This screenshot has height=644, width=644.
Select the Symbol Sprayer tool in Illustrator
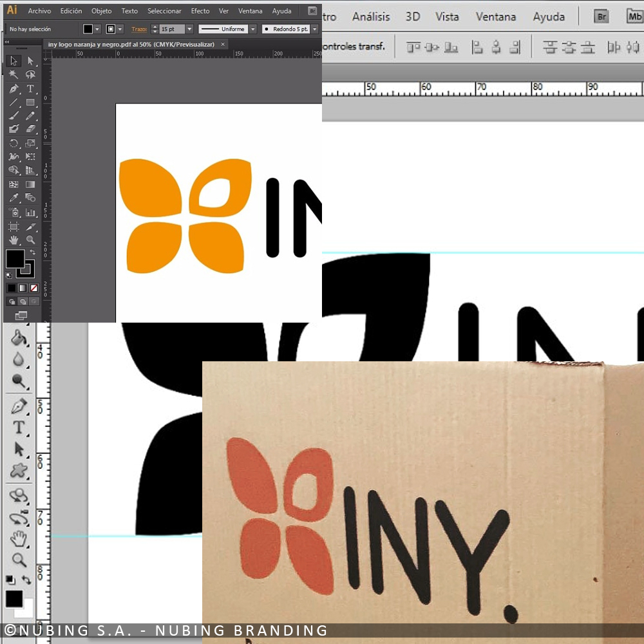(x=14, y=213)
